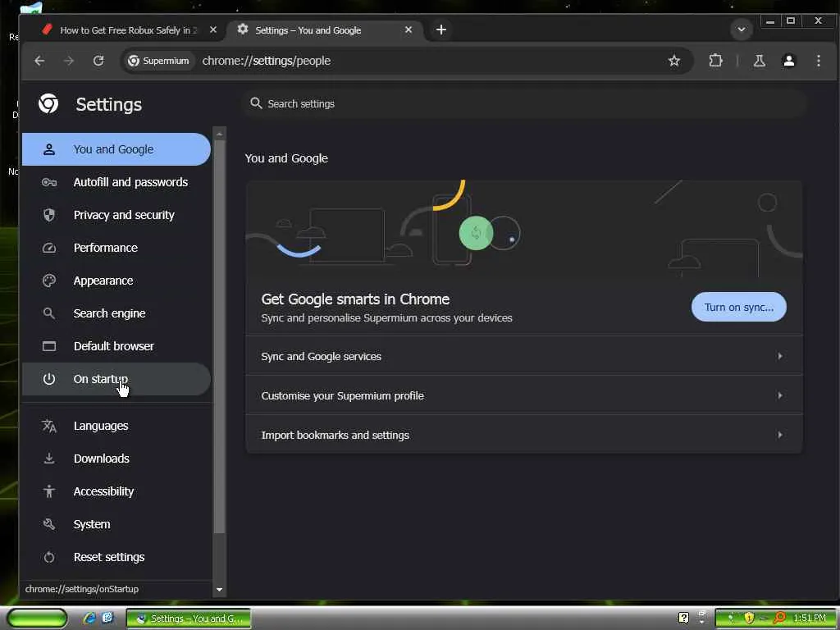Open Appearance settings section
This screenshot has width=840, height=630.
[116, 281]
